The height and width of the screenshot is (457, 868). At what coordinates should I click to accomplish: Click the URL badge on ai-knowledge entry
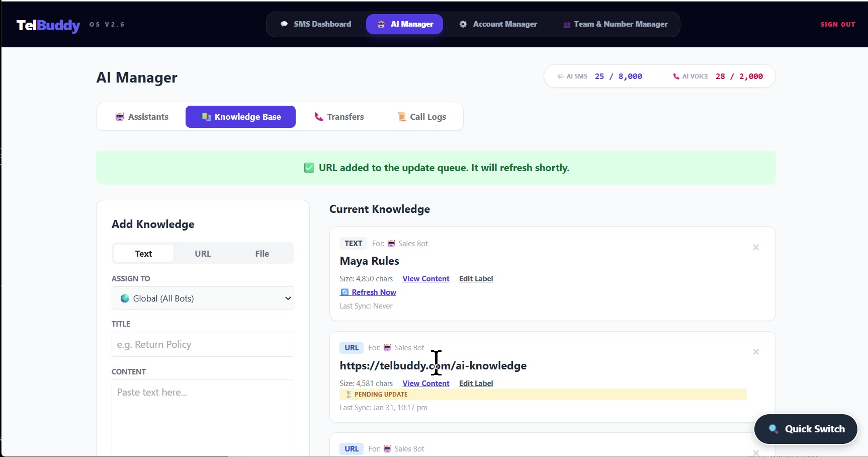(352, 348)
